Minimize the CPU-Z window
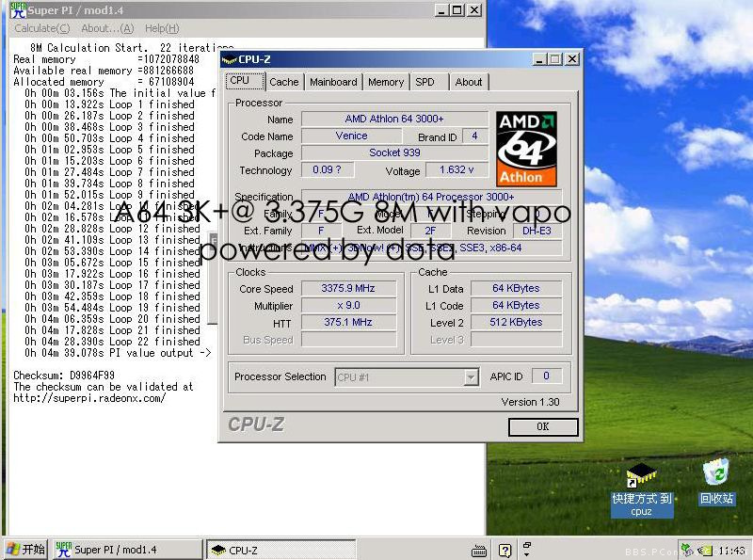This screenshot has width=753, height=560. (x=540, y=59)
